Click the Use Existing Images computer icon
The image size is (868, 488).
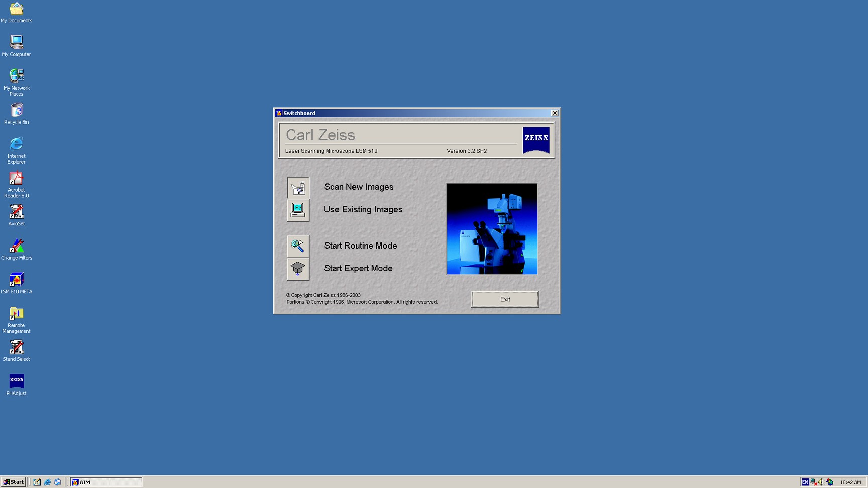tap(298, 210)
